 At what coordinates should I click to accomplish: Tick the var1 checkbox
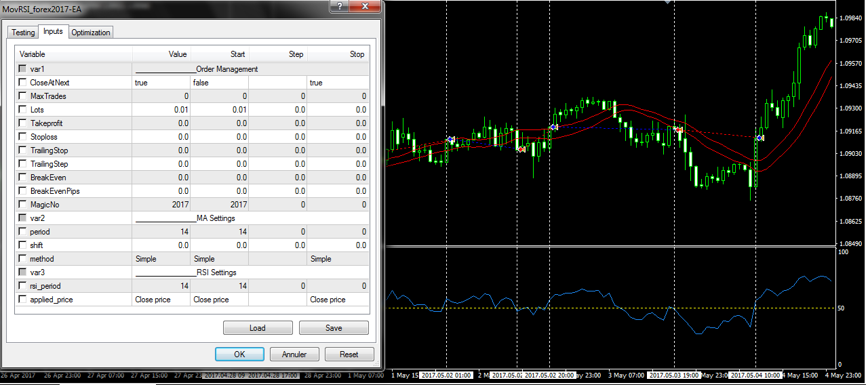(x=23, y=69)
